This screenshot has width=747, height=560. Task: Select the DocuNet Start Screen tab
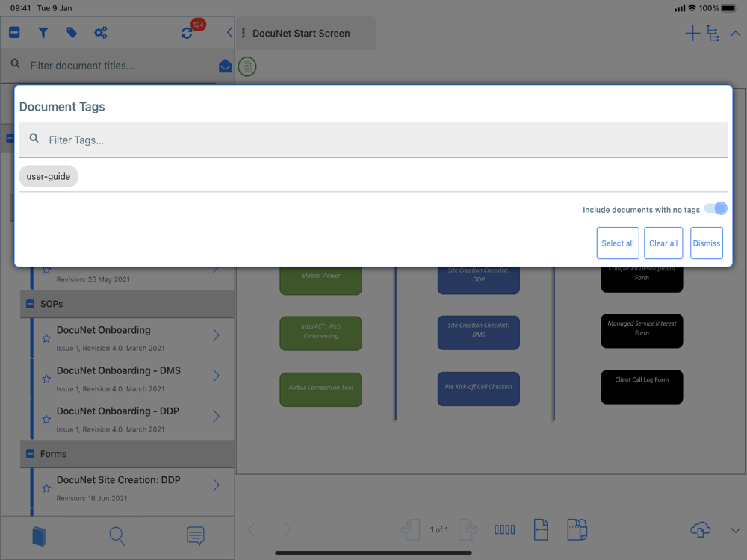coord(306,34)
